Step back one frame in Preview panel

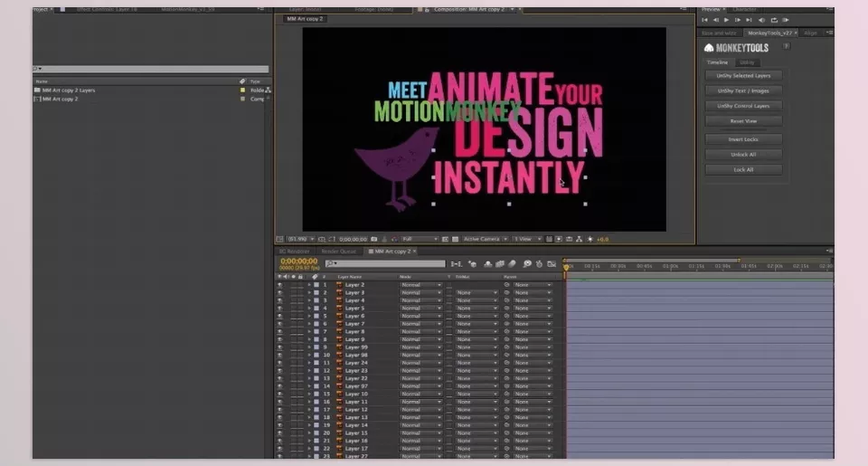click(x=716, y=20)
